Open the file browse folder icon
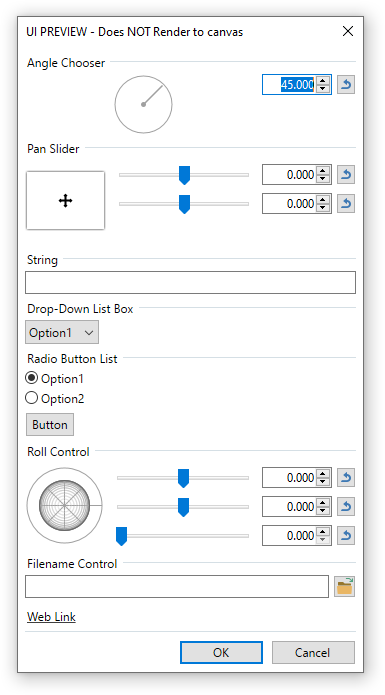 click(x=345, y=586)
